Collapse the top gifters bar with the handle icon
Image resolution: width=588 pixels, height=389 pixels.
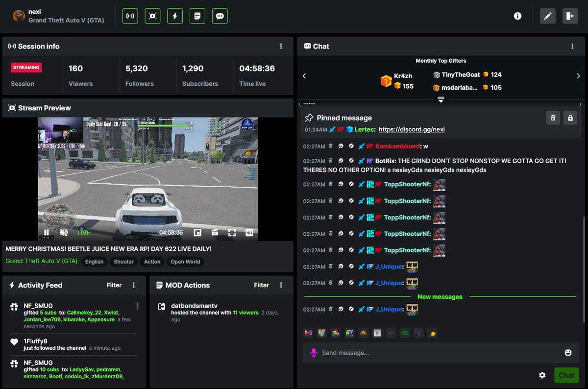(441, 99)
